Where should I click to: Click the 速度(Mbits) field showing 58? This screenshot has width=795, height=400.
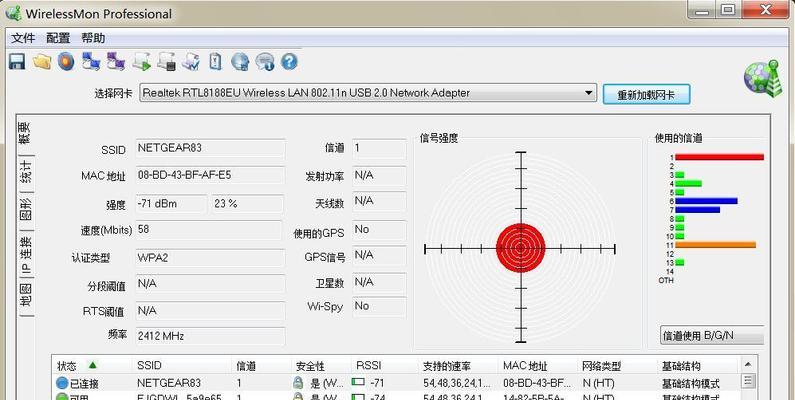208,230
